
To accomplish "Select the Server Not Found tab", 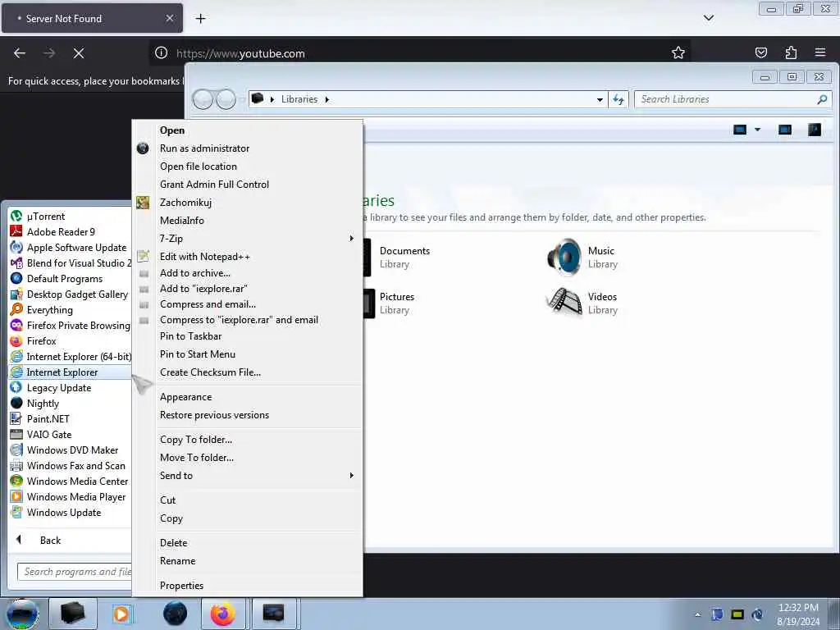I will pos(92,18).
